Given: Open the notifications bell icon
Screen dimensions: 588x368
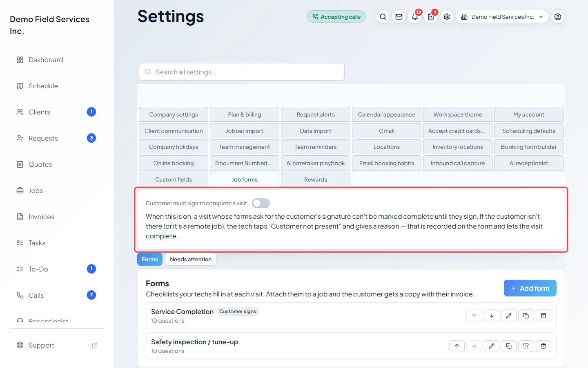Looking at the screenshot, I should 415,17.
